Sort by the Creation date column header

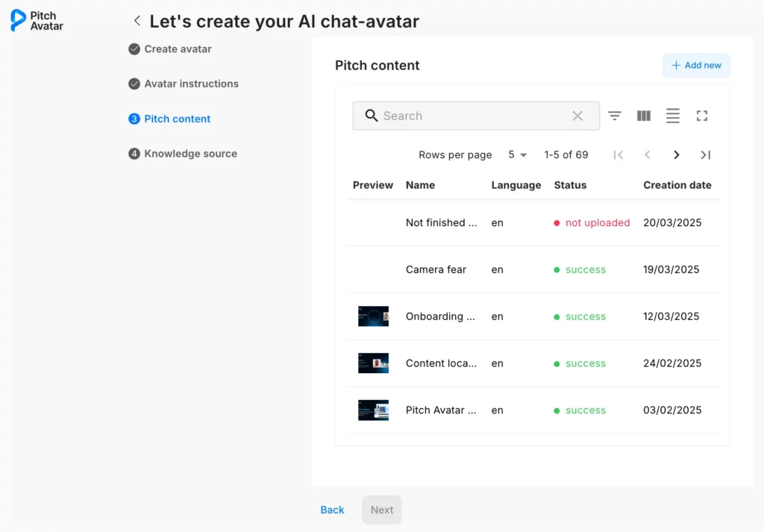[x=677, y=185]
